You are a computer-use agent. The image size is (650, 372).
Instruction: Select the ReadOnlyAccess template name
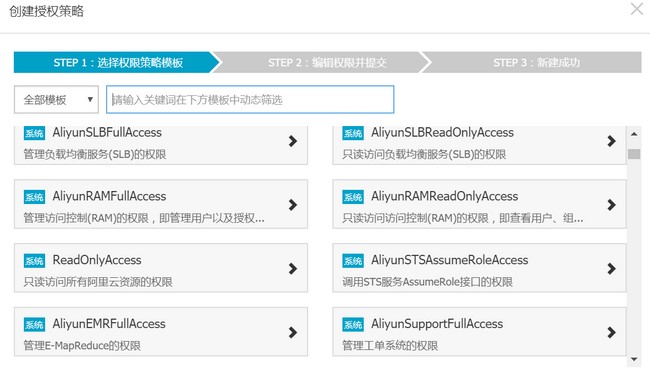[x=97, y=260]
